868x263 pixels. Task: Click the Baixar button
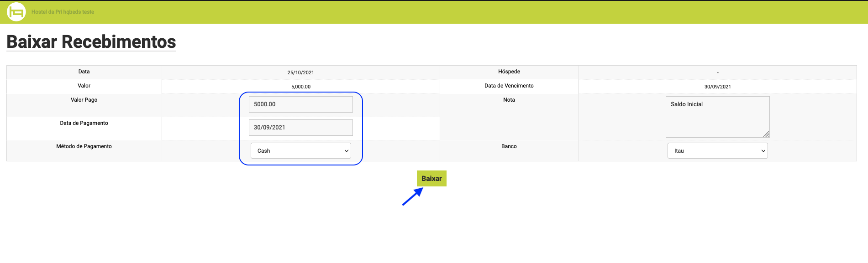pos(431,178)
